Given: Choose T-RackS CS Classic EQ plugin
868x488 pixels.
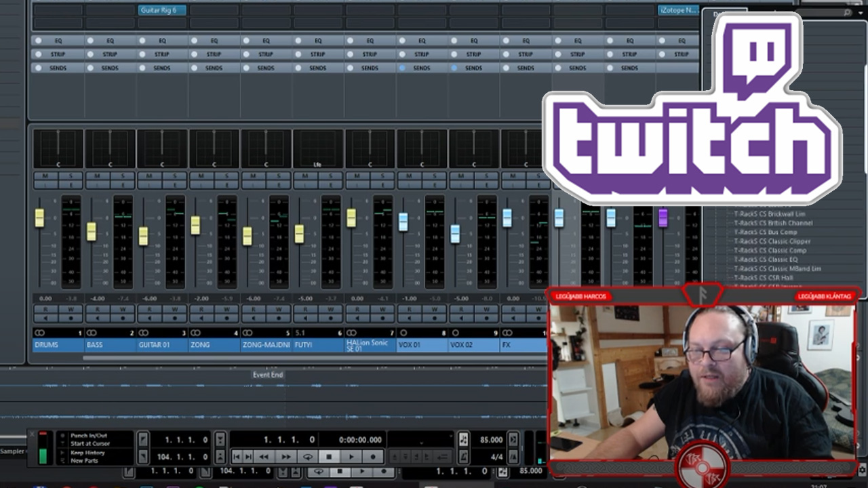Looking at the screenshot, I should [766, 260].
